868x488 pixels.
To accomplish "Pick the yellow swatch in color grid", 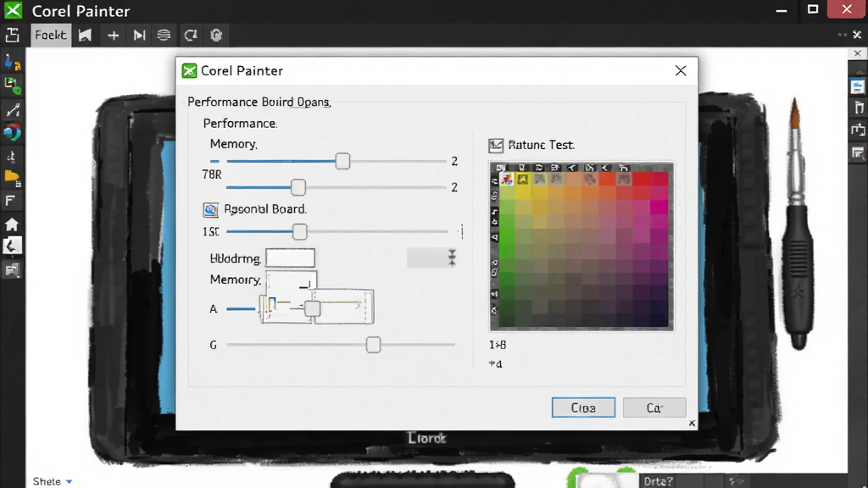I will click(x=524, y=193).
